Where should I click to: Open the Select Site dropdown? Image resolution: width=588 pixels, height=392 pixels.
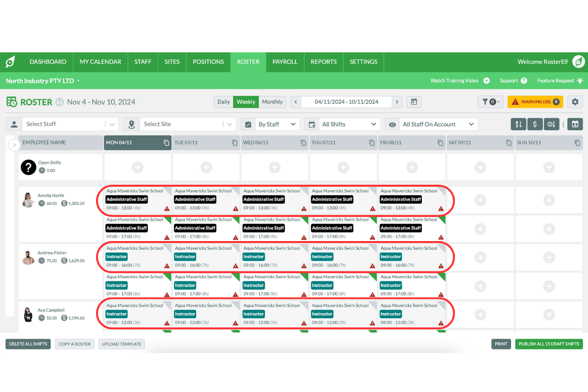(x=188, y=124)
